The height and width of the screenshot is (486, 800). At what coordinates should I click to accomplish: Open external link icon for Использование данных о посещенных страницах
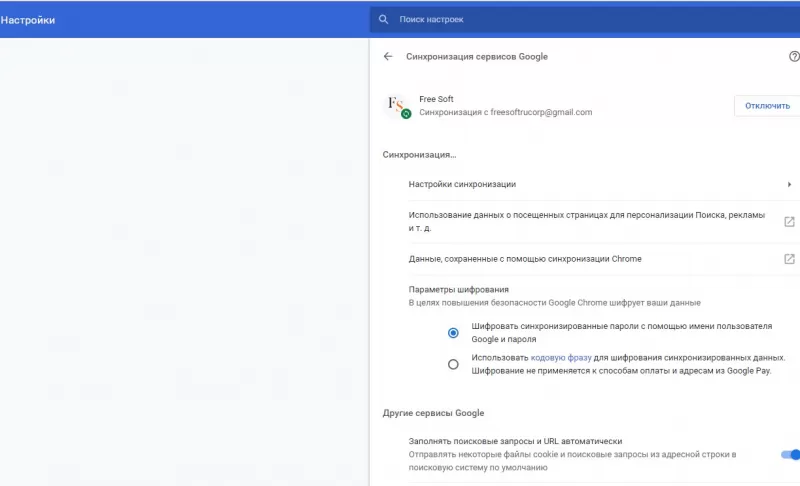coord(789,222)
